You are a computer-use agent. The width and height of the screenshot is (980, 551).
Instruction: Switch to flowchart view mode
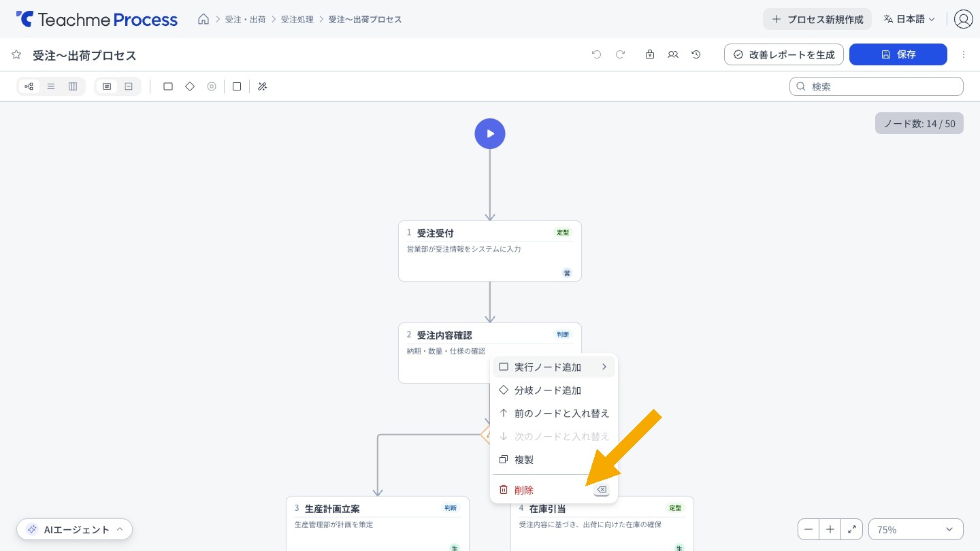[x=29, y=86]
